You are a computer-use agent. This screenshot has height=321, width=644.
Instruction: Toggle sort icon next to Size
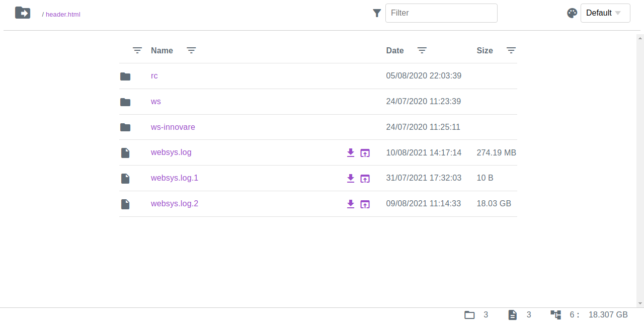[511, 50]
